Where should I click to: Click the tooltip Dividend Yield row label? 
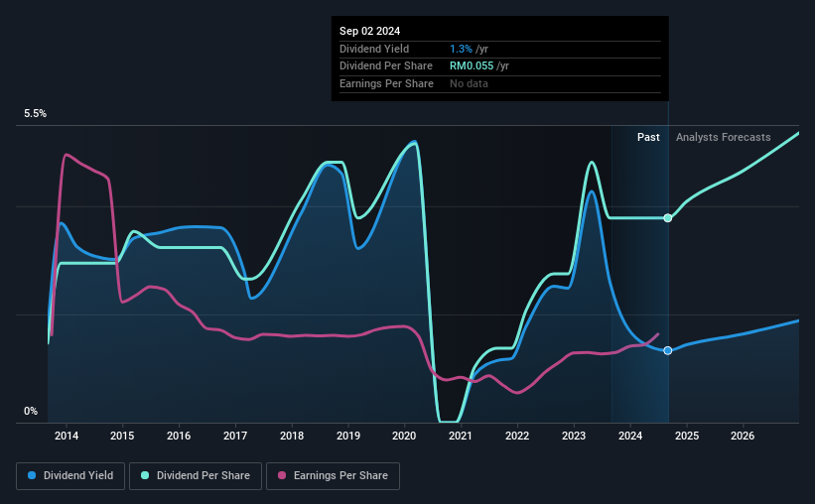point(374,49)
